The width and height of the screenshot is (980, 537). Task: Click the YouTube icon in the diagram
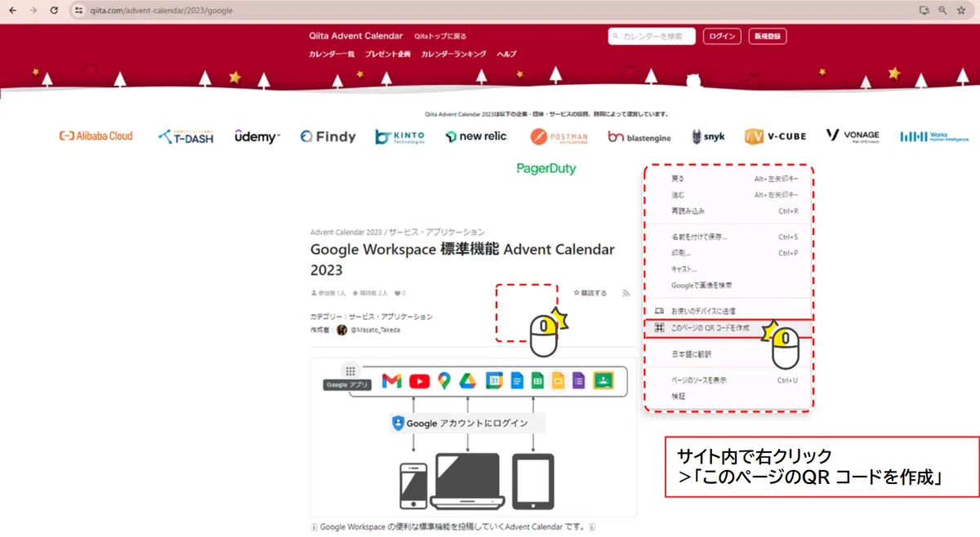pyautogui.click(x=420, y=380)
